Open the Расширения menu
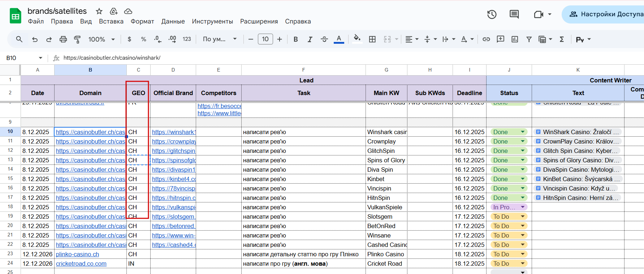The width and height of the screenshot is (644, 274). click(x=259, y=21)
